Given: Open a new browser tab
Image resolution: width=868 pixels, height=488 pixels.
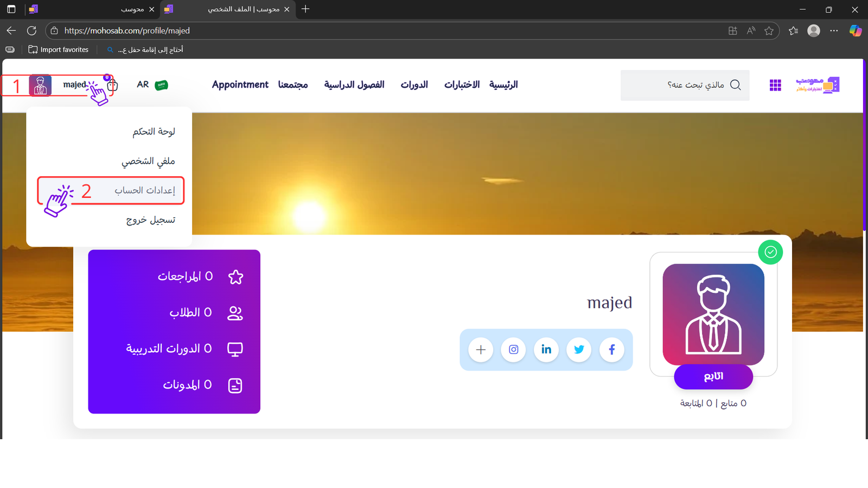Looking at the screenshot, I should coord(305,9).
